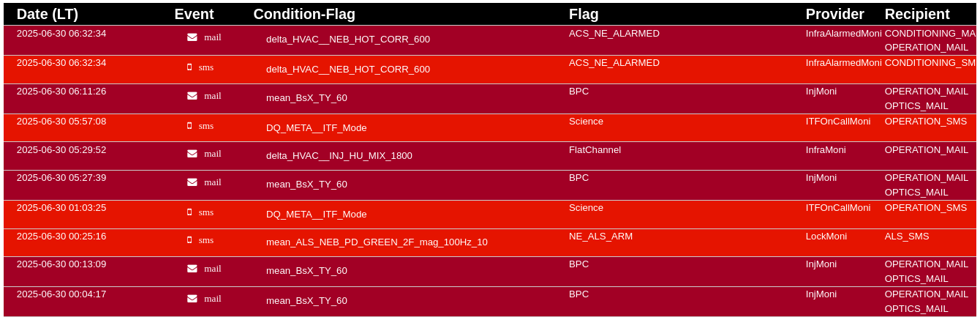Click the Condition-Flag column header
Viewport: 980px width, 320px height.
304,14
